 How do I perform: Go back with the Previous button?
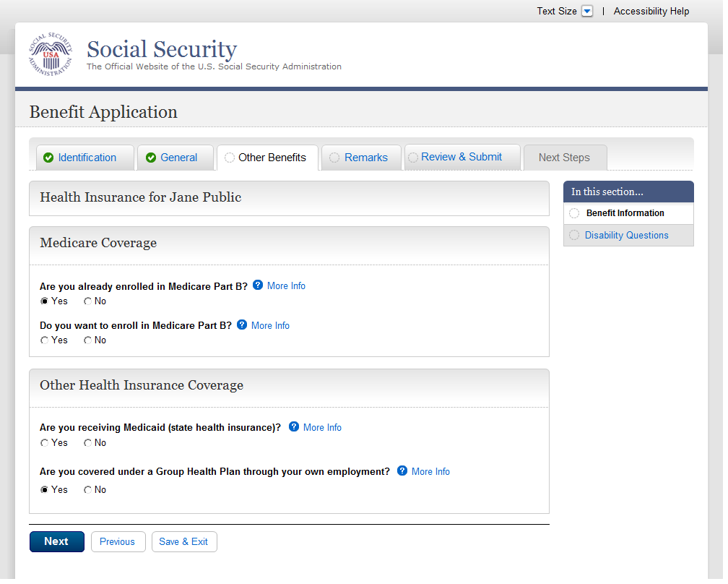click(118, 541)
